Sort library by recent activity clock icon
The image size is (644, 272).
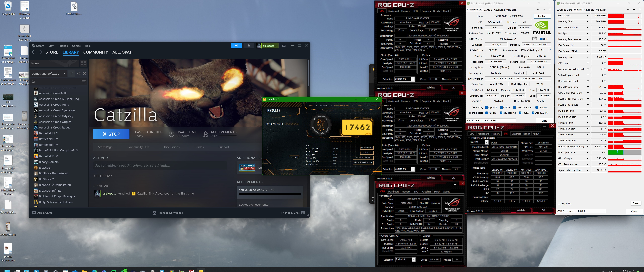pos(79,73)
